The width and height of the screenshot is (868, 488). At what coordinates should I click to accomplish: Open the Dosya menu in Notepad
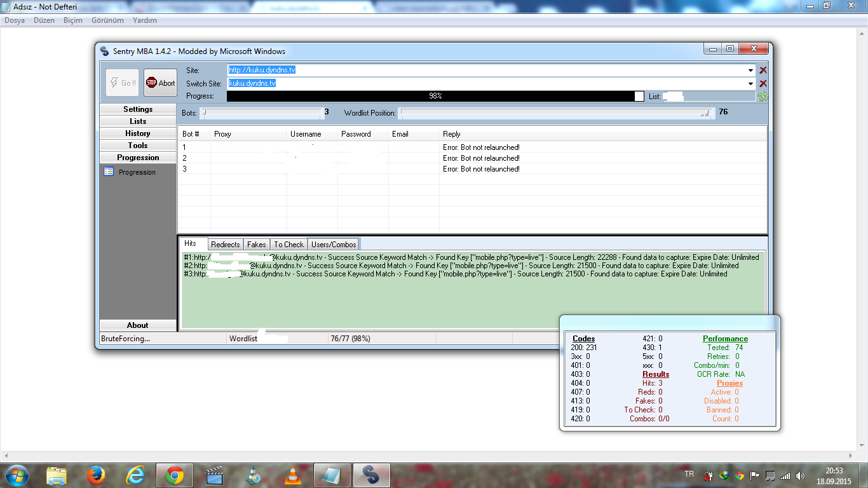point(15,20)
